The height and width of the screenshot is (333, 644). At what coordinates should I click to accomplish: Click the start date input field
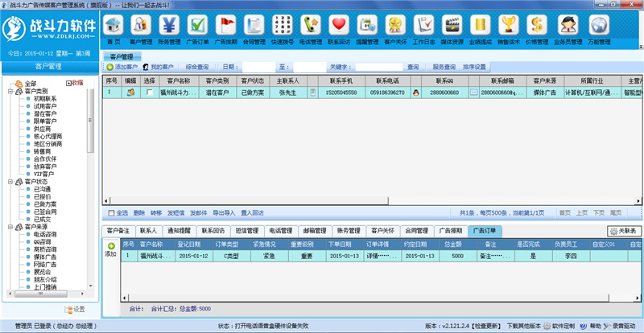[258, 67]
